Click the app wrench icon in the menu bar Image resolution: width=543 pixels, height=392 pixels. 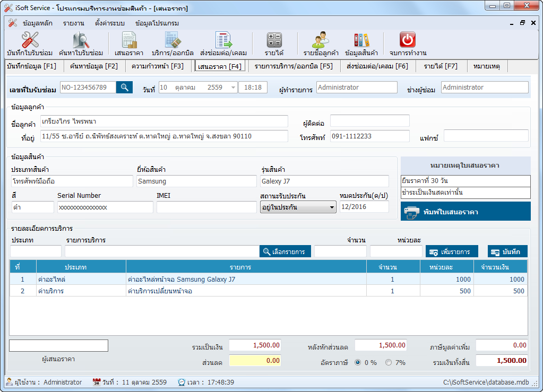pyautogui.click(x=13, y=23)
